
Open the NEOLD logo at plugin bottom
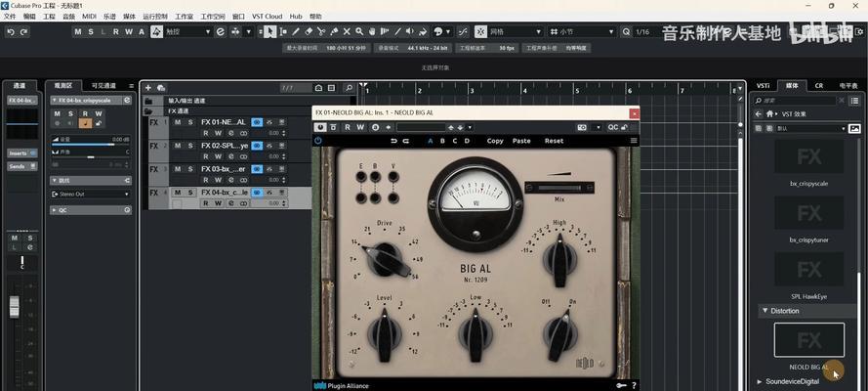(x=587, y=364)
